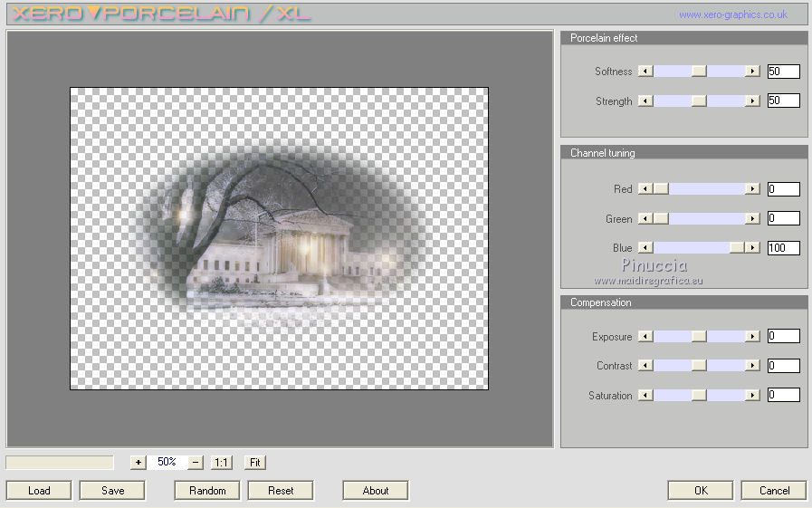Cancel the Porcelain filter dialog
This screenshot has width=812, height=508.
click(x=774, y=491)
